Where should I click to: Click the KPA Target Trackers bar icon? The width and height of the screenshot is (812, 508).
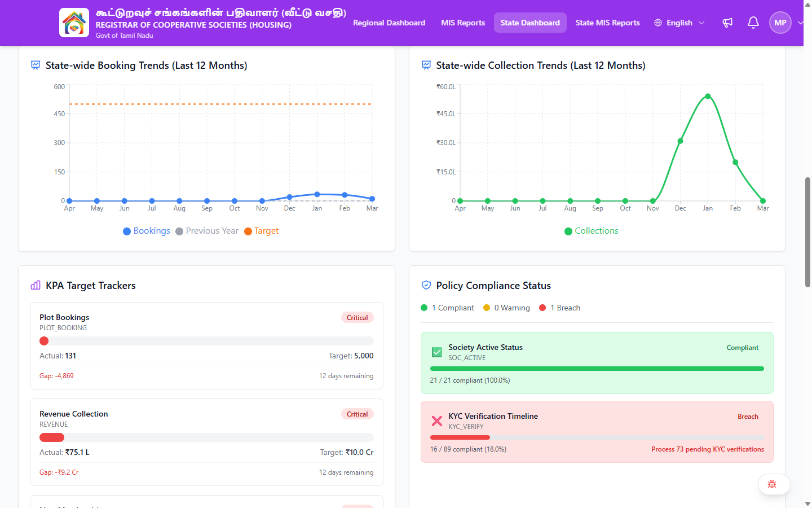(x=36, y=286)
